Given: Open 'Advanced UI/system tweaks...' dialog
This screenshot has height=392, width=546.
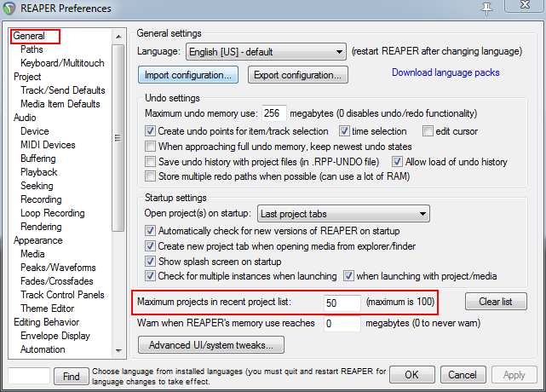Looking at the screenshot, I should (x=210, y=345).
